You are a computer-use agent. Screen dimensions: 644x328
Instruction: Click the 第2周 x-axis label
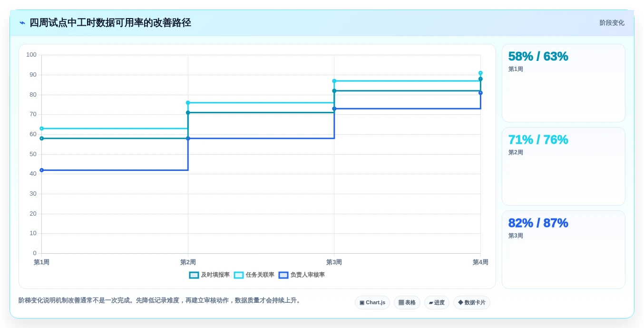tap(188, 262)
